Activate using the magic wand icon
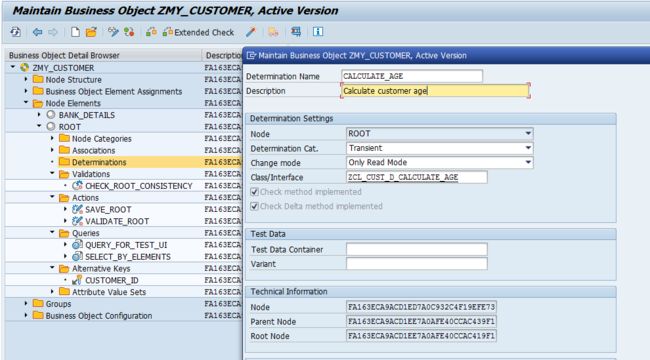This screenshot has height=360, width=650. pos(251,32)
